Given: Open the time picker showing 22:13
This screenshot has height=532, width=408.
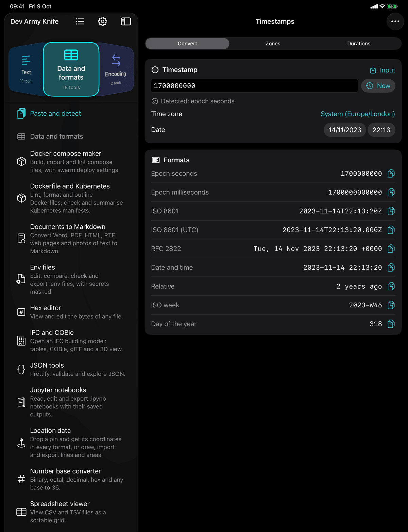Looking at the screenshot, I should pos(381,130).
